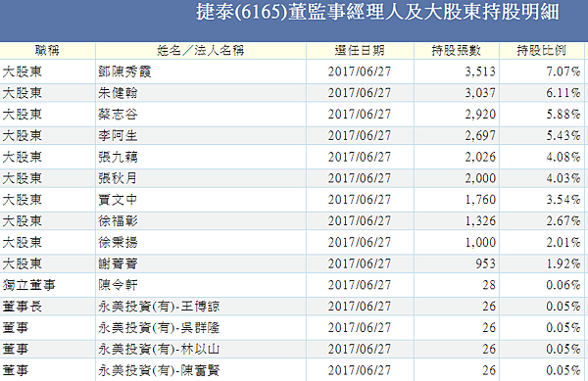Click percentage 5.88%
The width and height of the screenshot is (588, 381).
click(x=563, y=115)
